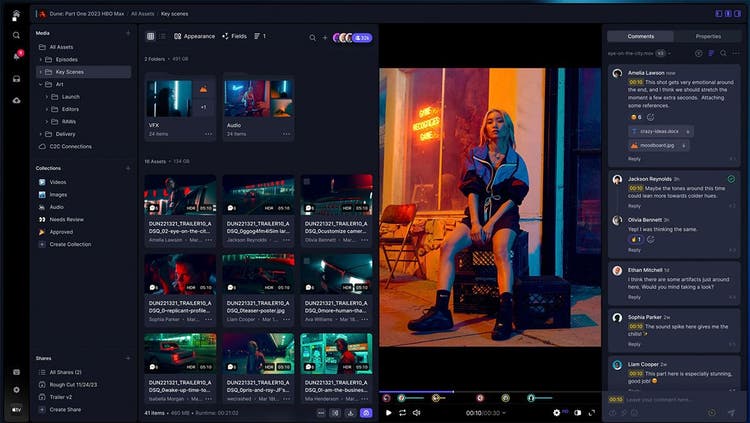
Task: Mark Jackson Reynolds comment as complete
Action: pyautogui.click(x=731, y=179)
